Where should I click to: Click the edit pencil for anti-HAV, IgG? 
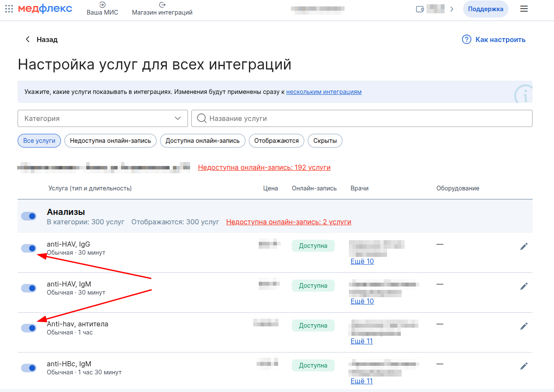[x=524, y=246]
